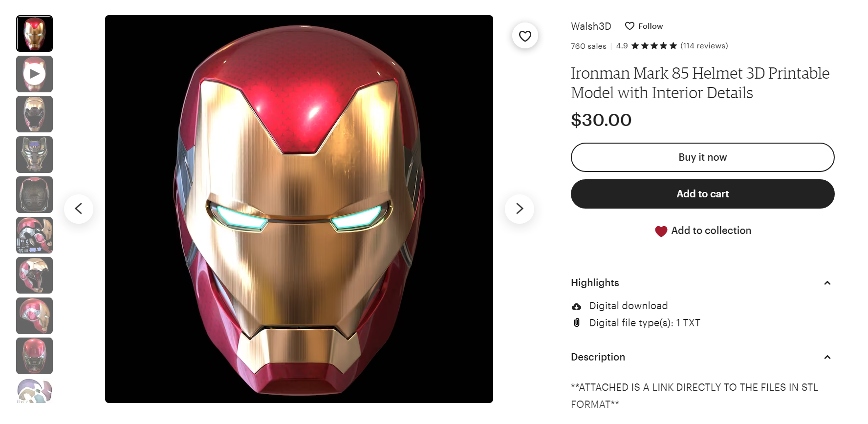The image size is (868, 424).
Task: Select the dark interior helmet thumbnail
Action: (34, 195)
